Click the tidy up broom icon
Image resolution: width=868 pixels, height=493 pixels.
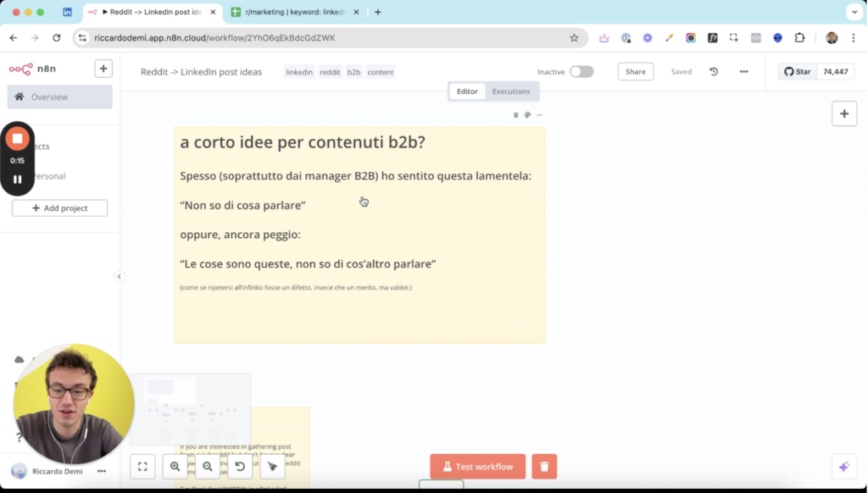click(272, 467)
